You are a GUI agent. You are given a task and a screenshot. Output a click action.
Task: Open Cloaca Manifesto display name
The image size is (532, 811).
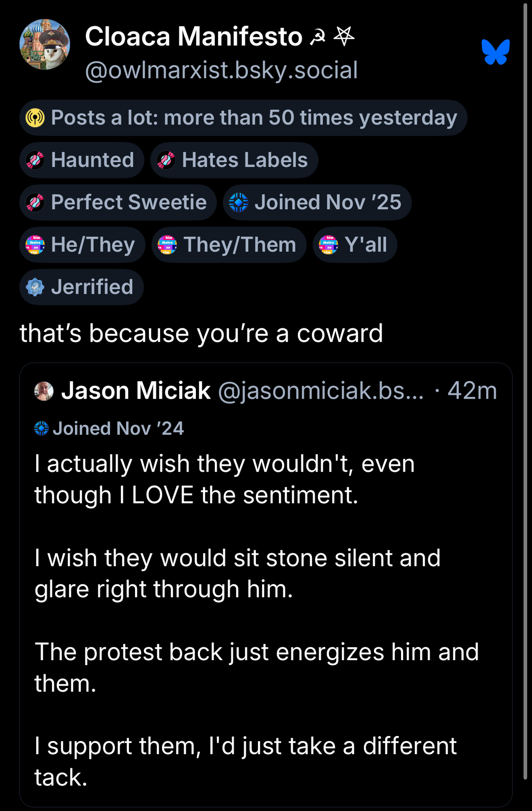pos(193,36)
